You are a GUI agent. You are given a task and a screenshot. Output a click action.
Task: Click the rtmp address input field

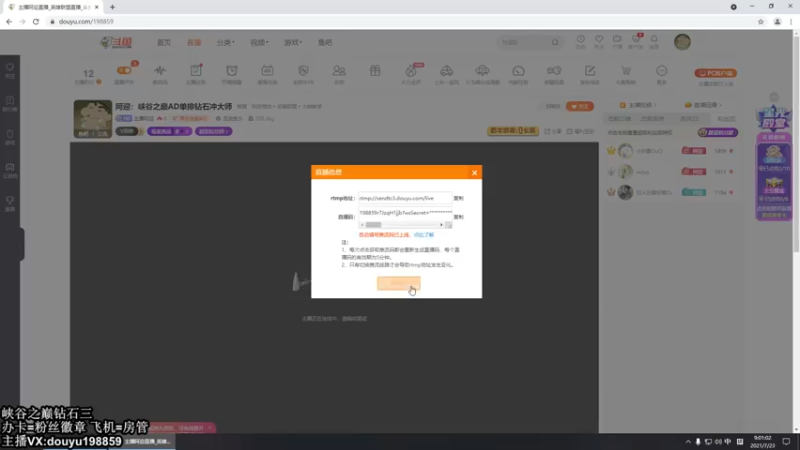(405, 198)
